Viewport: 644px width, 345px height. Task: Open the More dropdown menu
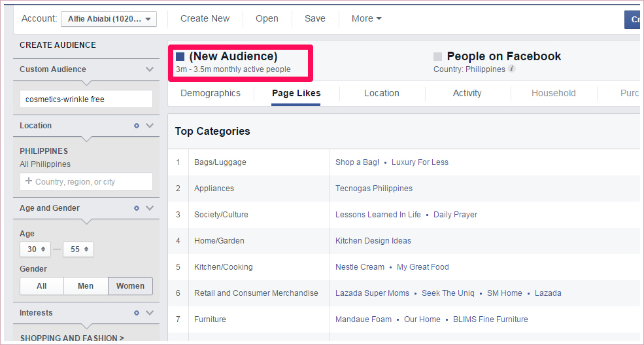click(366, 18)
